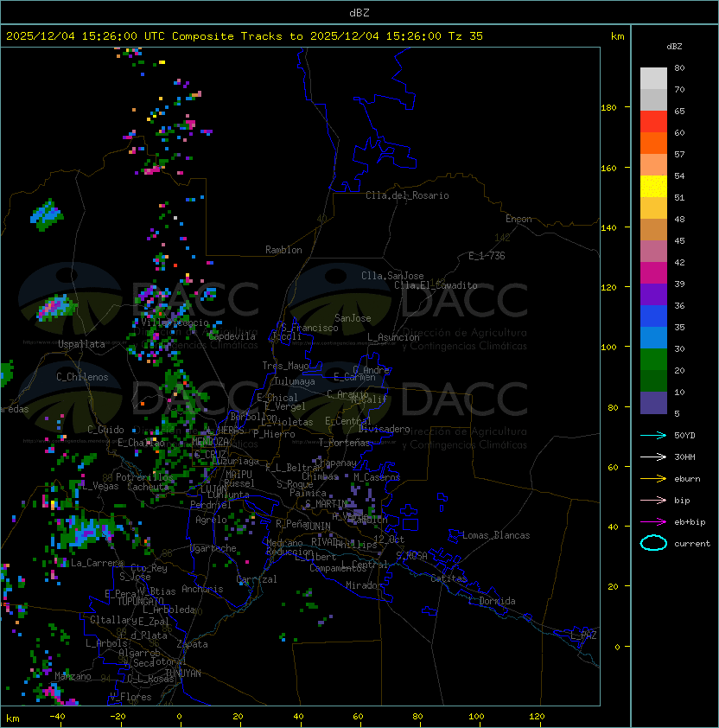Pick the slate 10 dBZ swatch
Screen dimensions: 719x728
pos(653,403)
